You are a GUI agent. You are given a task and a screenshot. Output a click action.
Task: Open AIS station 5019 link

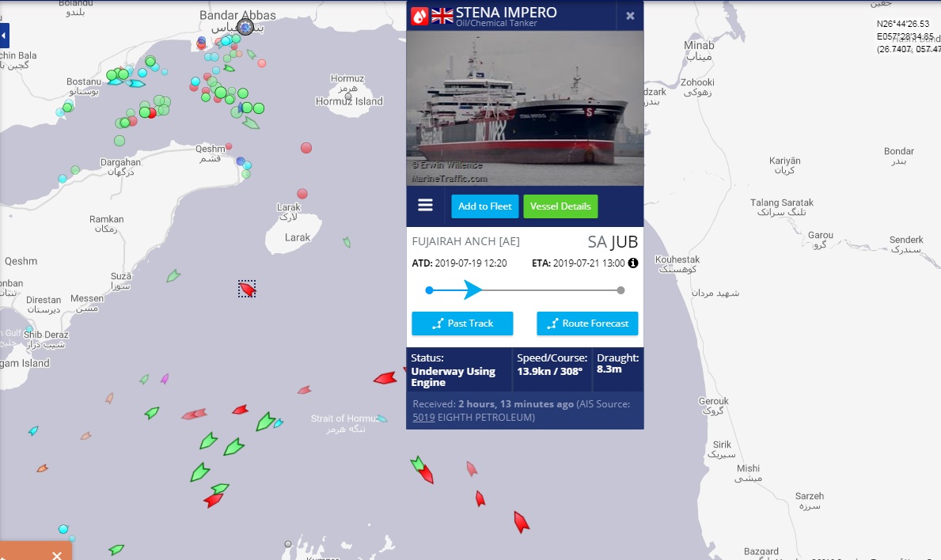click(423, 418)
